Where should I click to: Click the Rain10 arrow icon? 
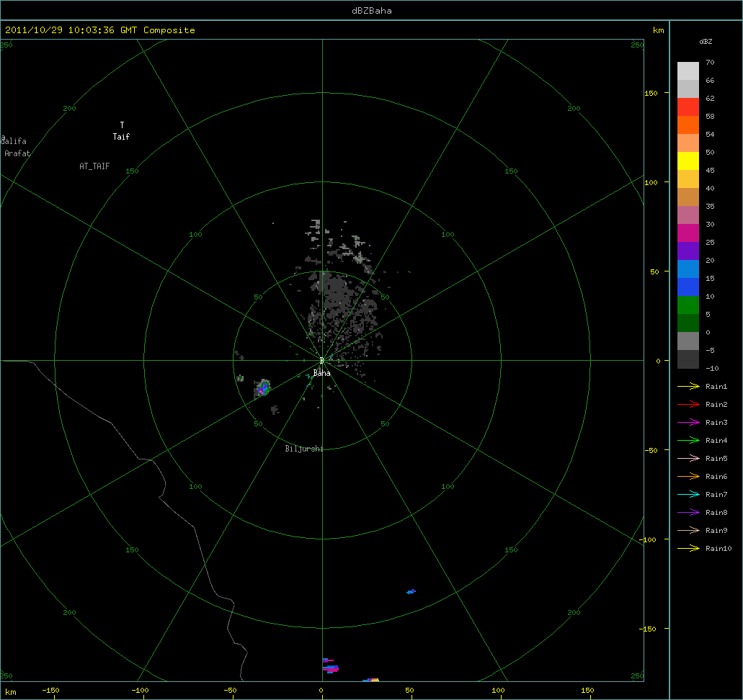coord(688,549)
